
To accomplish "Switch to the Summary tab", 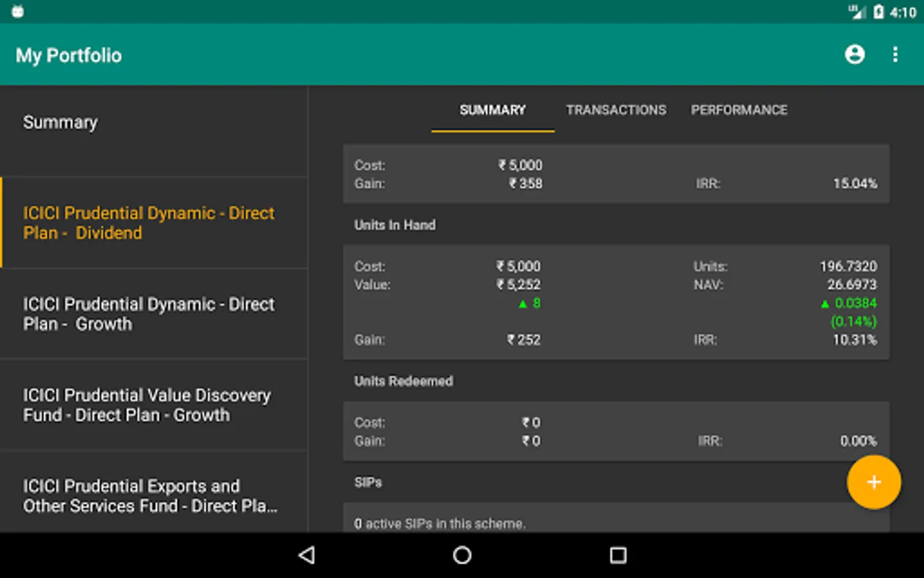I will [x=493, y=110].
